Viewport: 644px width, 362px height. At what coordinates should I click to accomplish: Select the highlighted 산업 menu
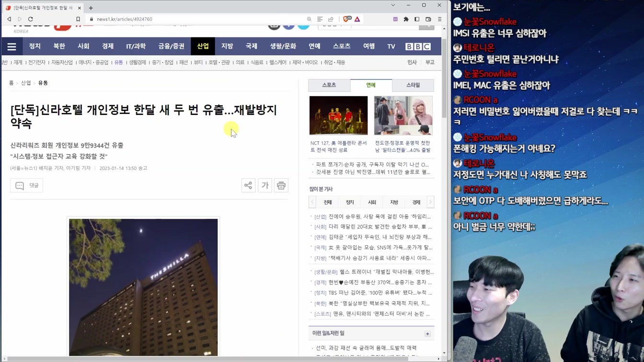[203, 46]
